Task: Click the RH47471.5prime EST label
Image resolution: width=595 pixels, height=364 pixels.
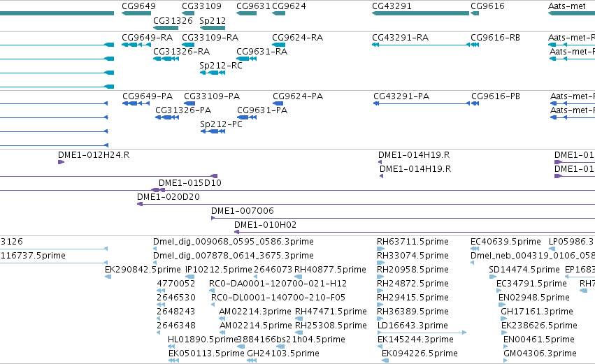Action: (x=331, y=312)
